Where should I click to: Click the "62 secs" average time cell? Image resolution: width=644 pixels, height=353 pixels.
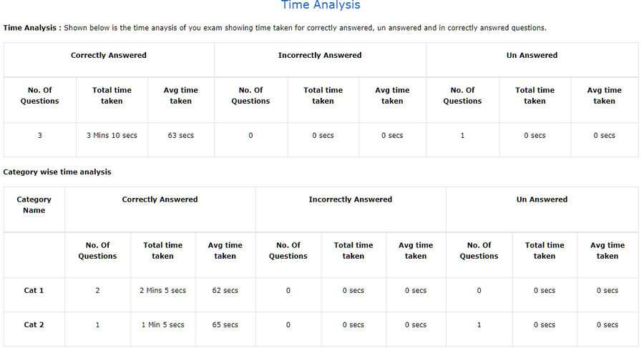click(225, 291)
